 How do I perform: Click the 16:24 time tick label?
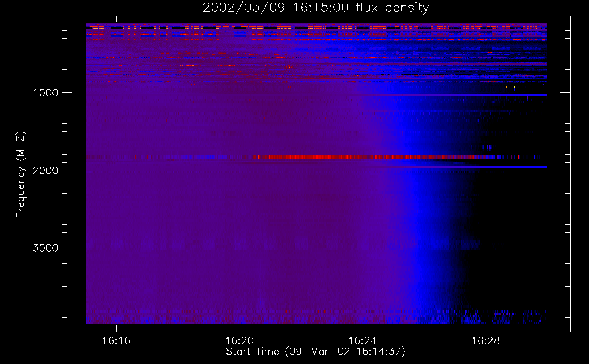[x=363, y=341]
